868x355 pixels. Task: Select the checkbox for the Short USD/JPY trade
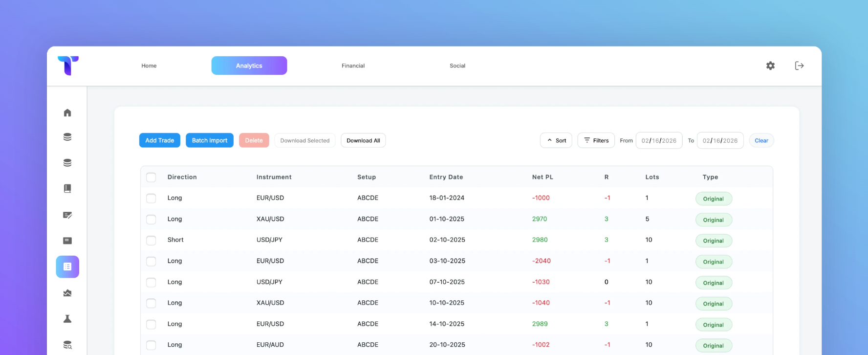(152, 241)
